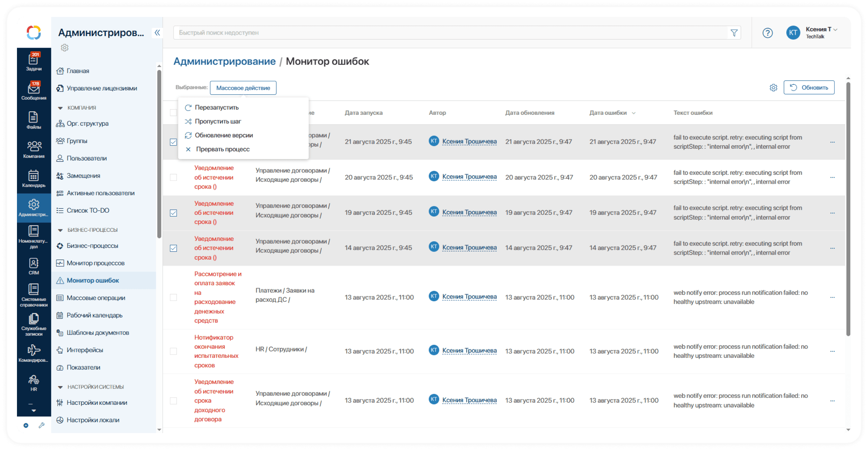Click the table settings gear near Обновить
The image size is (868, 450).
773,88
